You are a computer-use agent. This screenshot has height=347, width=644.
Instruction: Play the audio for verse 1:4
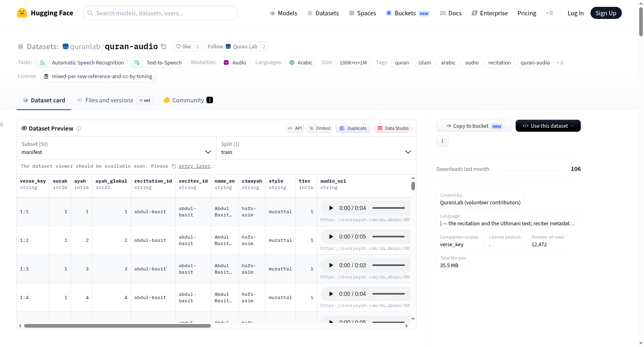coord(331,294)
